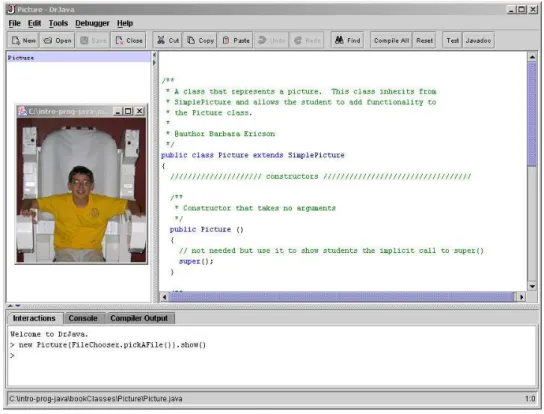
Task: Click the editor vertical scrollbar thumb
Action: coord(532,114)
